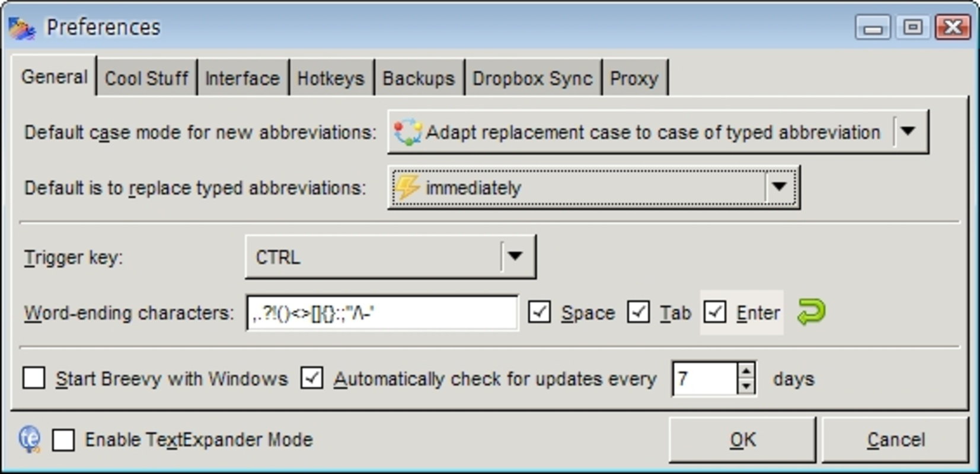Toggle the Space checkbox

coord(539,312)
